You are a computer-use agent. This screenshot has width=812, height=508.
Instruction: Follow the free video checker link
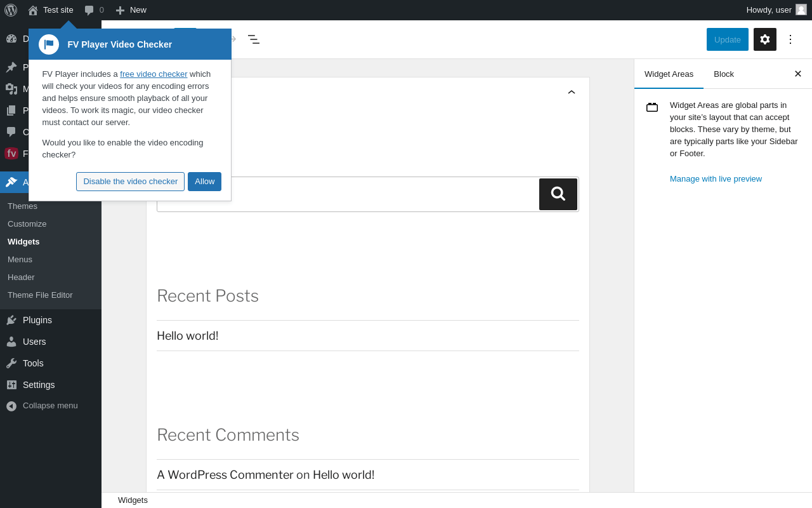tap(154, 74)
